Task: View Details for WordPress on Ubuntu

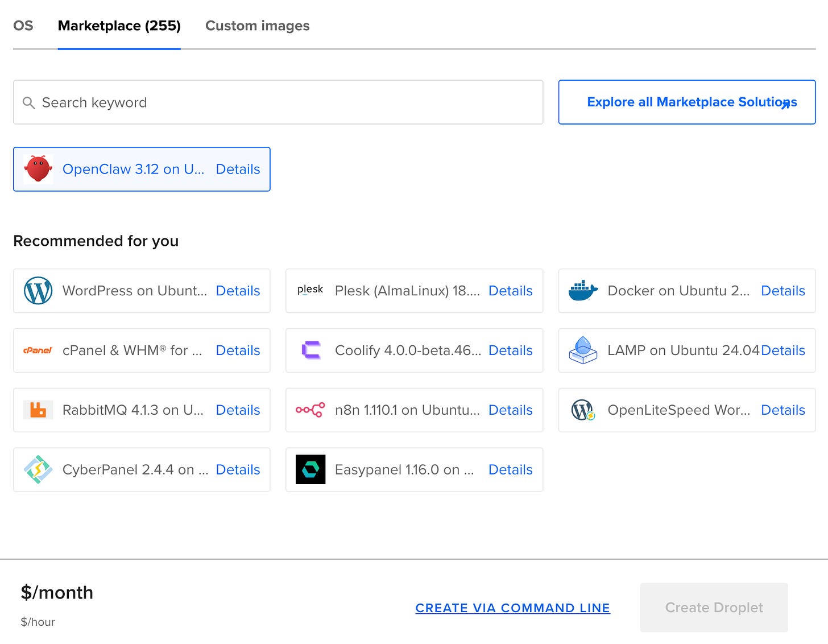Action: coord(238,291)
